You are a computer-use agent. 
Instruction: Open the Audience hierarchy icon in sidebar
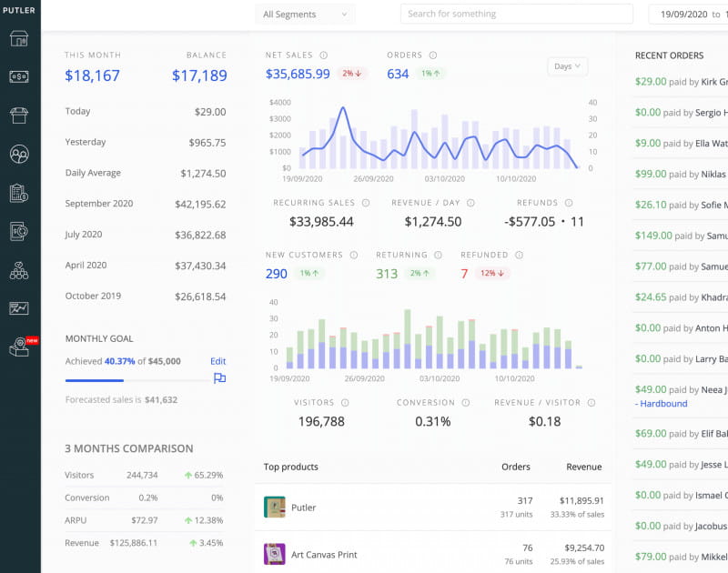(x=19, y=270)
